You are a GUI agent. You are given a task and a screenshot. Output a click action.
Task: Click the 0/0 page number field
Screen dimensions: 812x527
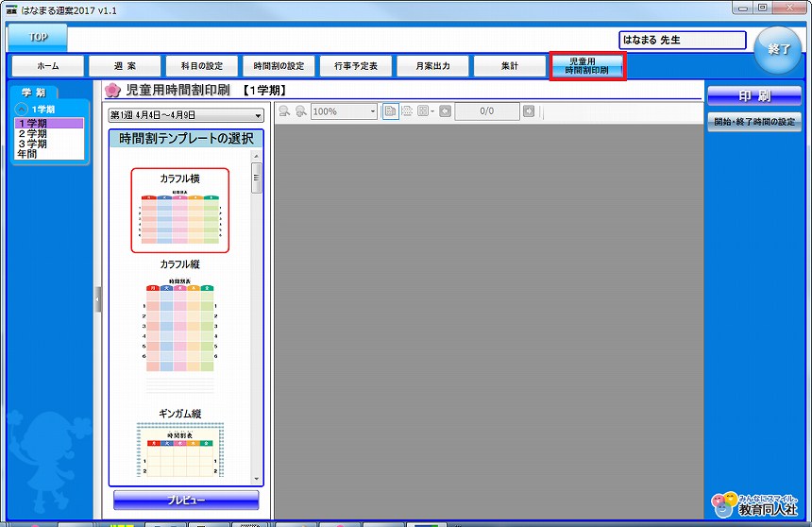[x=487, y=110]
